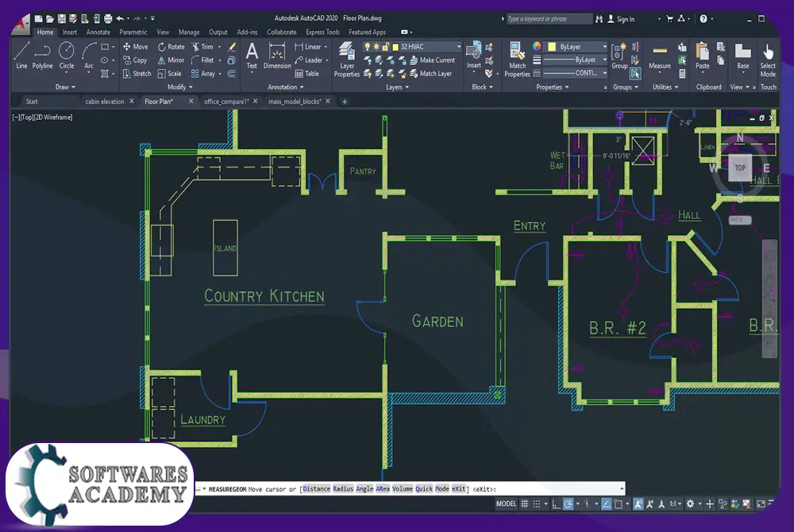Select the Scale command
The image size is (794, 532).
[x=169, y=74]
